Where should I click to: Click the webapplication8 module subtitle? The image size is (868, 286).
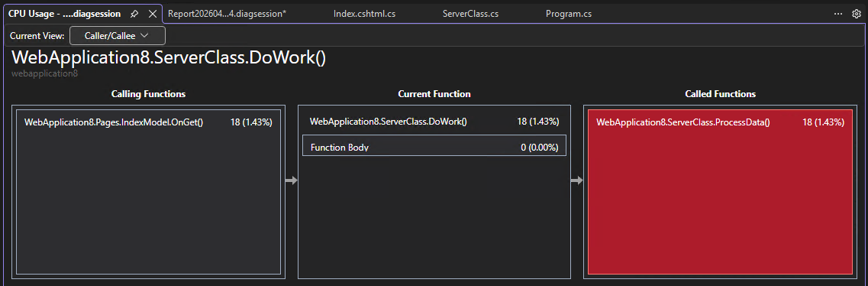tap(45, 73)
